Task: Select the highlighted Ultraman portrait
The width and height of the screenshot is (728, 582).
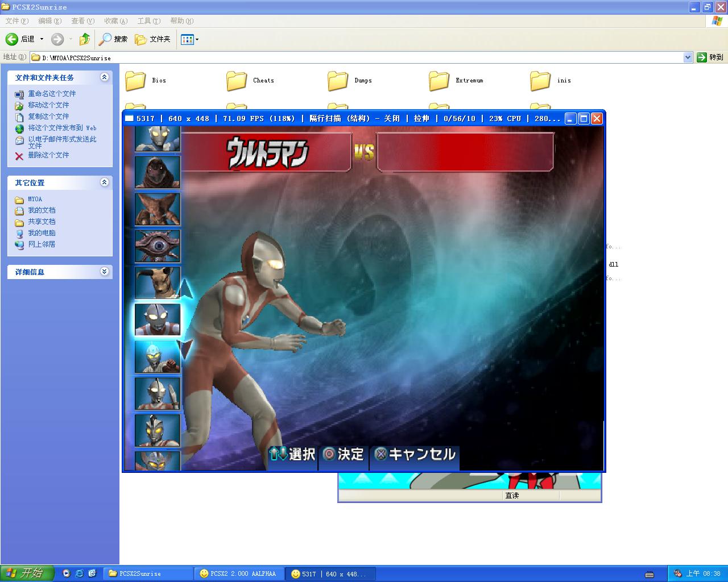Action: (158, 320)
